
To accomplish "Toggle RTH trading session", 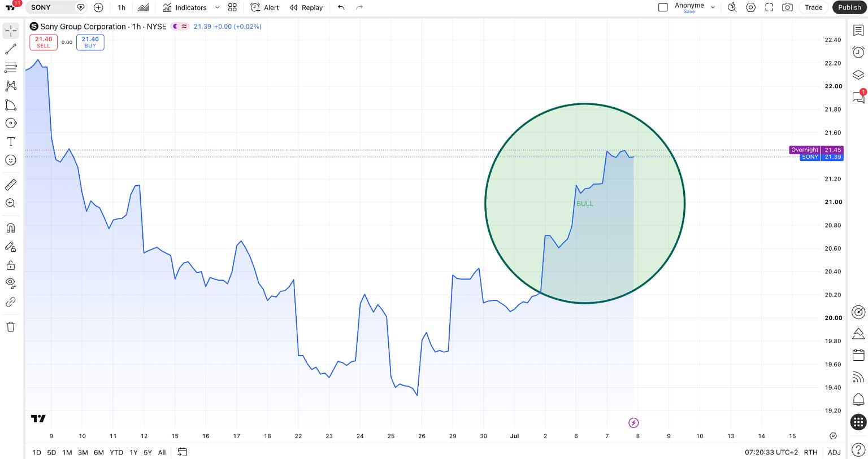I will [811, 452].
